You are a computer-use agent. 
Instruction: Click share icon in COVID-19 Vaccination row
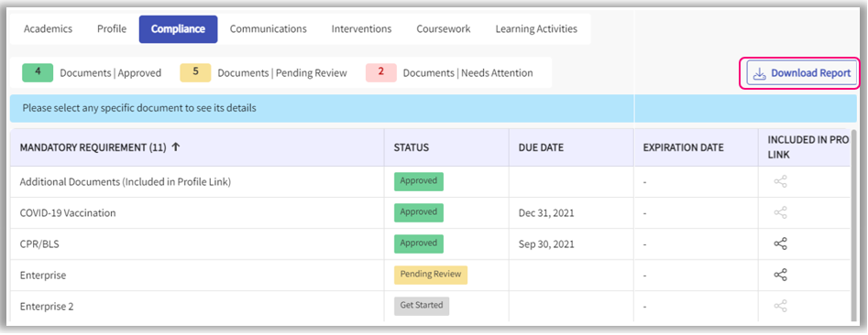[x=781, y=212]
